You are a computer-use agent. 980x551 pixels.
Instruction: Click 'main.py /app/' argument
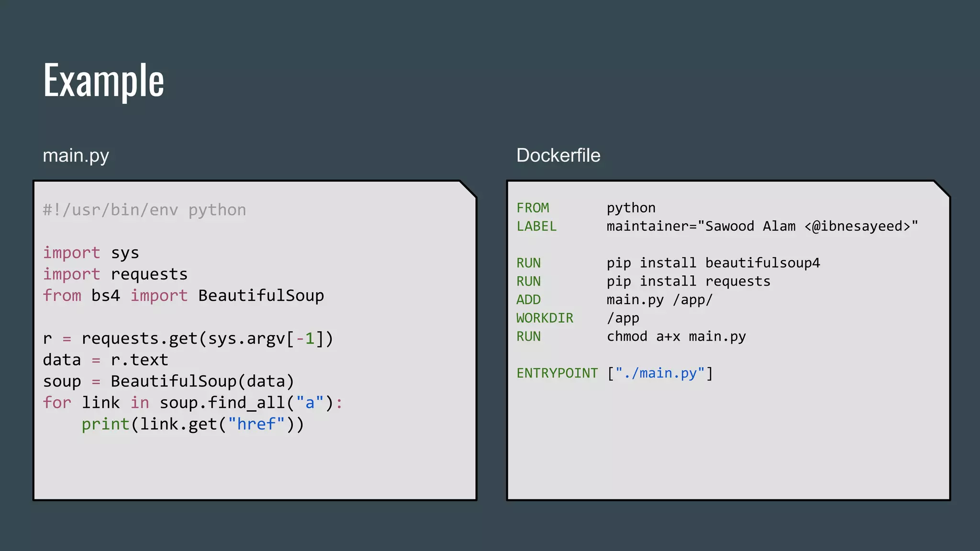tap(660, 300)
